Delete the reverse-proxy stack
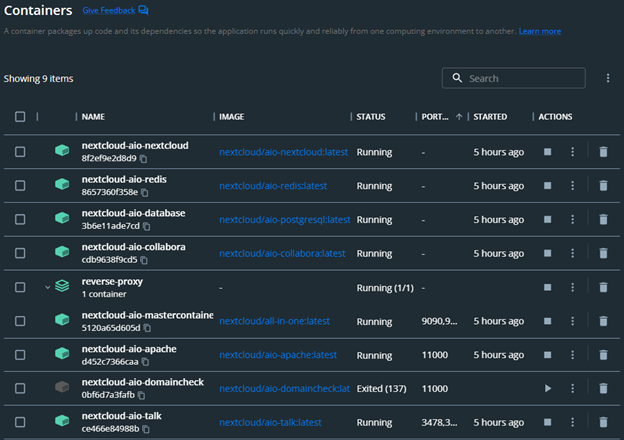This screenshot has width=624, height=440. (x=603, y=287)
